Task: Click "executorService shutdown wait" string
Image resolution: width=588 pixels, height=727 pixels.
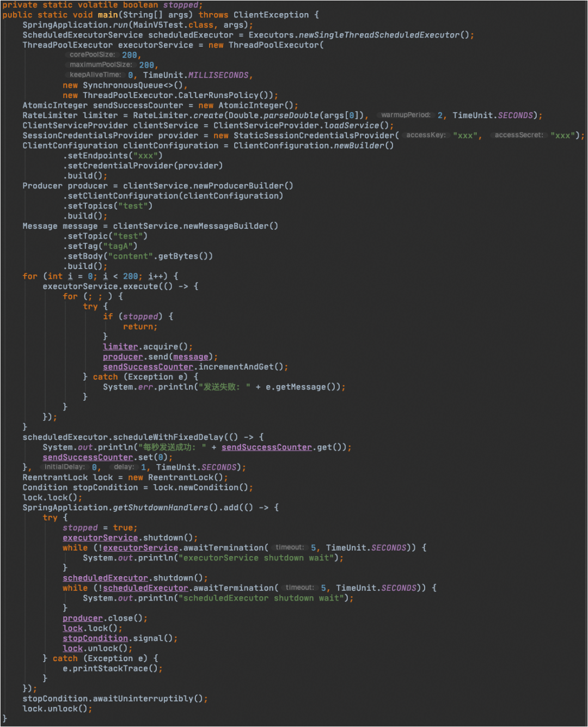Action: (x=256, y=558)
